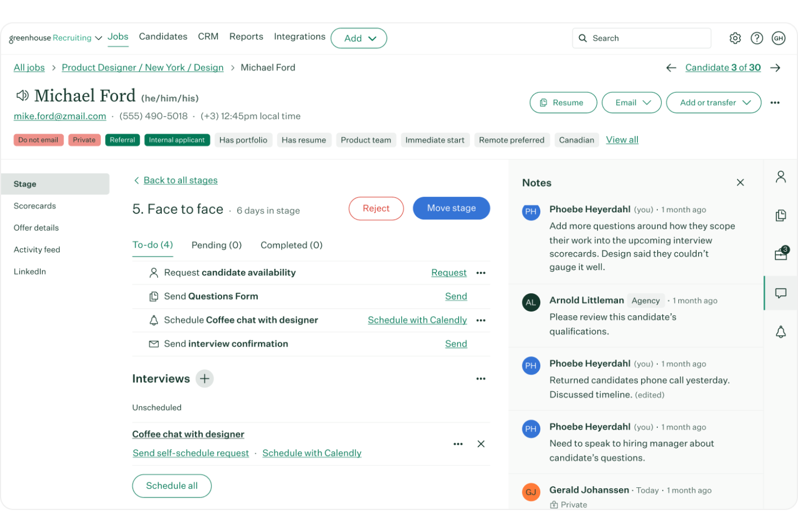Dismiss the Coffee chat with designer interview

pos(480,444)
